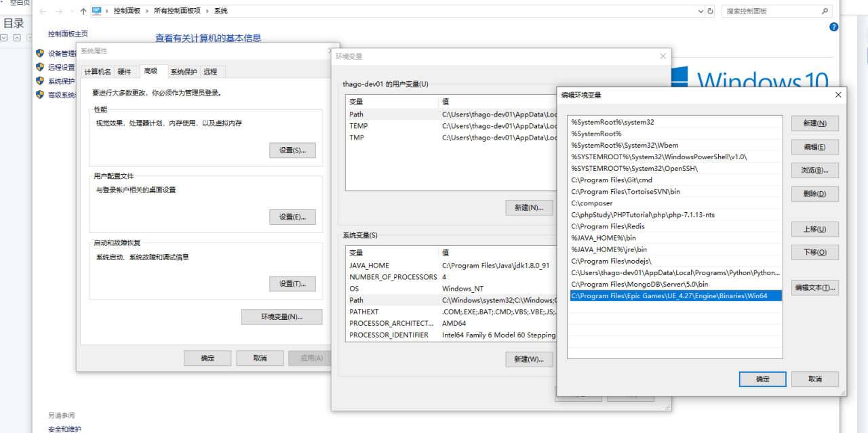Switch to the 硬件 tab
Viewport: 868px width, 433px height.
click(124, 72)
